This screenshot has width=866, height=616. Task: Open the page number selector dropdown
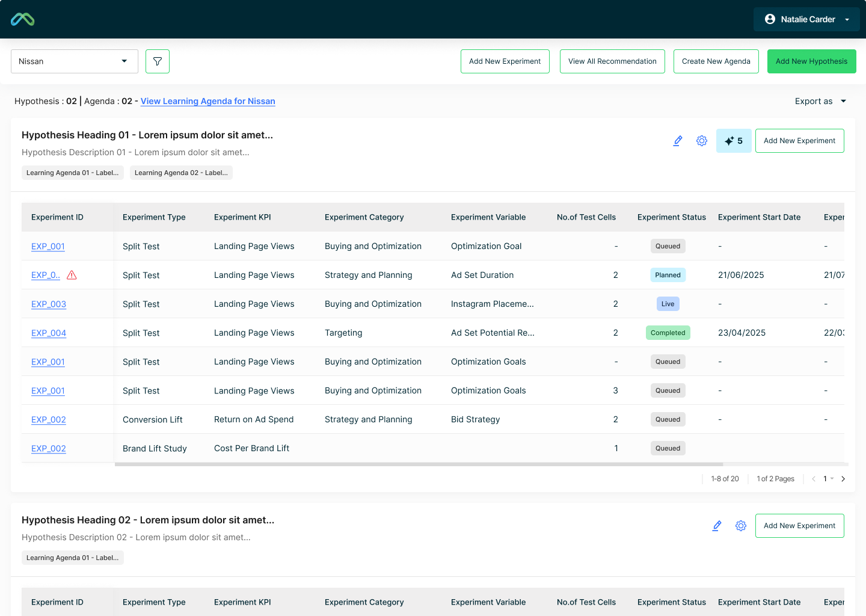[828, 479]
